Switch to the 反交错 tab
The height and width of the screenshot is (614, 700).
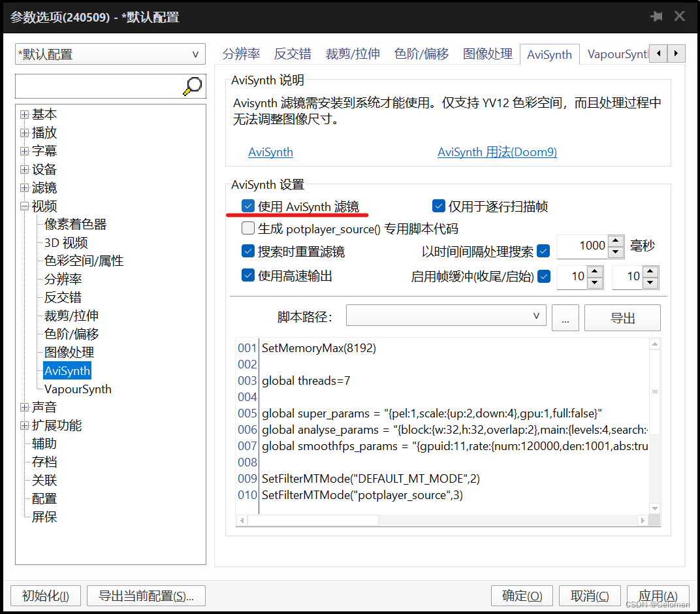click(292, 54)
